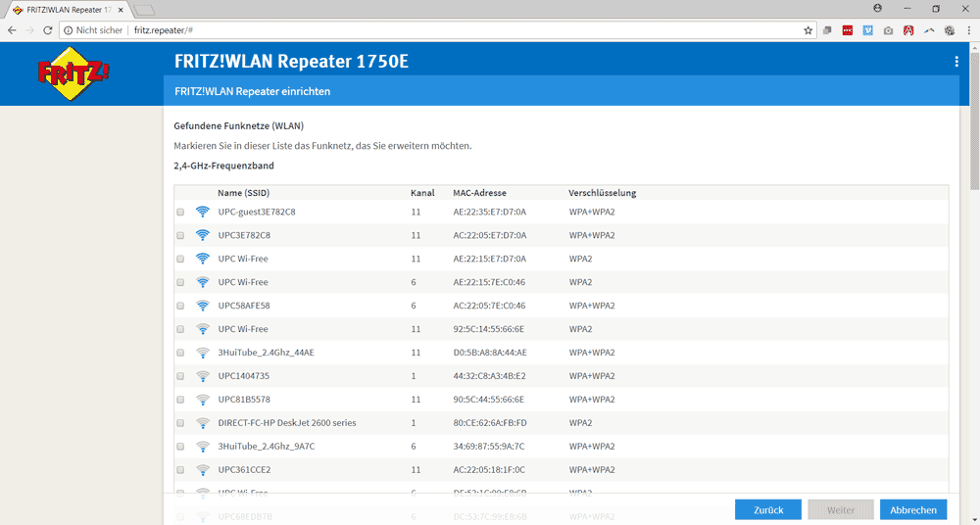The image size is (980, 525).
Task: Click signal icon of UPC81B5578
Action: pos(202,400)
